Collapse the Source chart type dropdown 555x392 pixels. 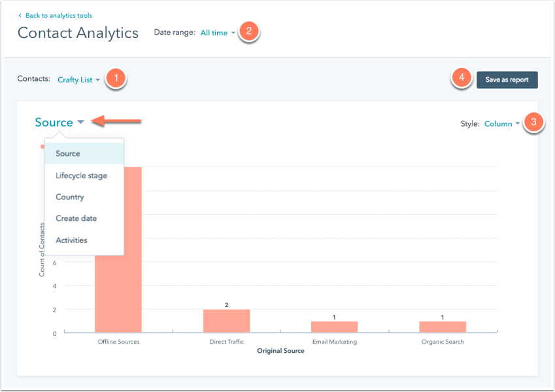click(x=59, y=123)
